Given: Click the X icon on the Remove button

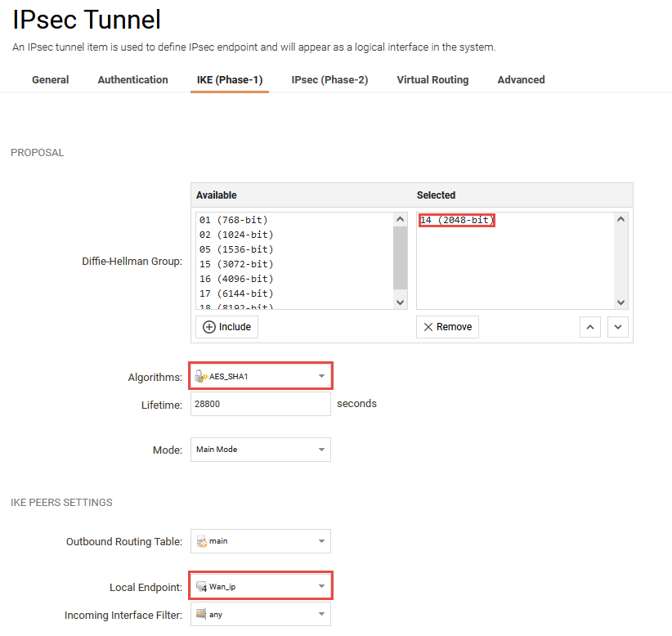Looking at the screenshot, I should coord(431,326).
